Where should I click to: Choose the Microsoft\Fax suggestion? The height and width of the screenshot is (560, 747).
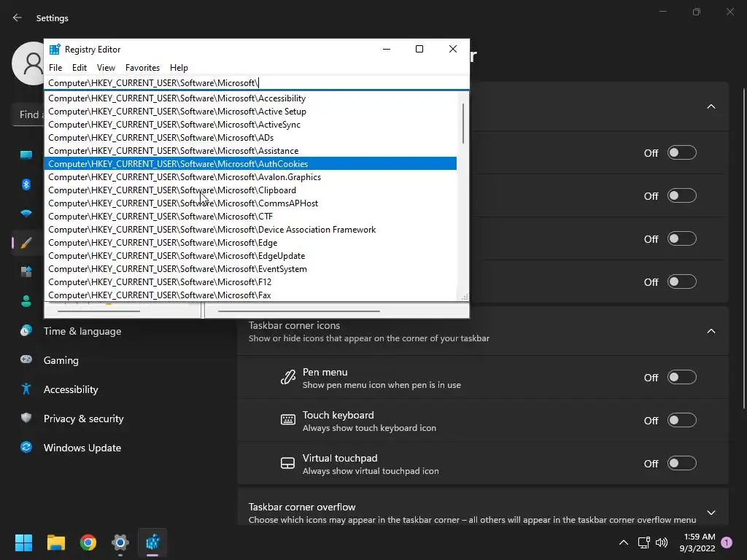point(251,295)
